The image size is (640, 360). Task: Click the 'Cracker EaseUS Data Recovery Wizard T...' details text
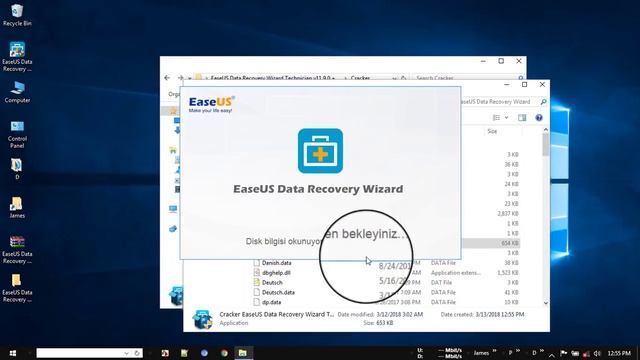coord(276,314)
